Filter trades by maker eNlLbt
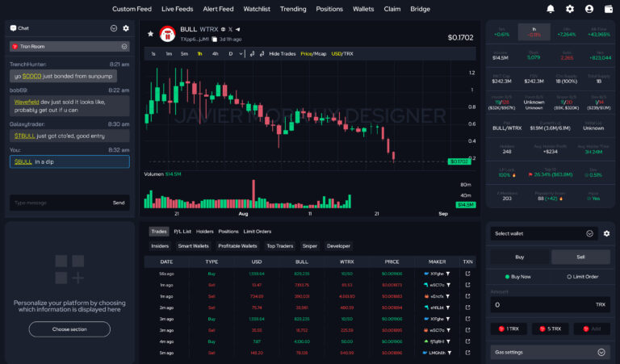 click(x=448, y=308)
